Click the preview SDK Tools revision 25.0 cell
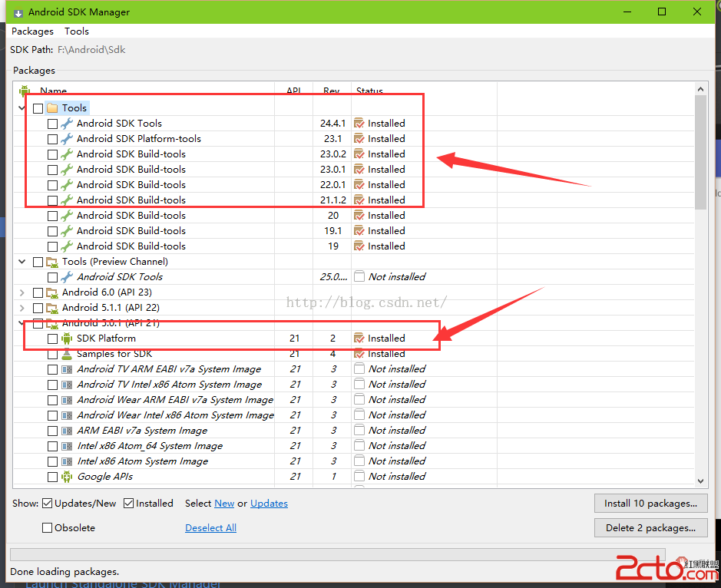This screenshot has height=588, width=721. pyautogui.click(x=333, y=277)
